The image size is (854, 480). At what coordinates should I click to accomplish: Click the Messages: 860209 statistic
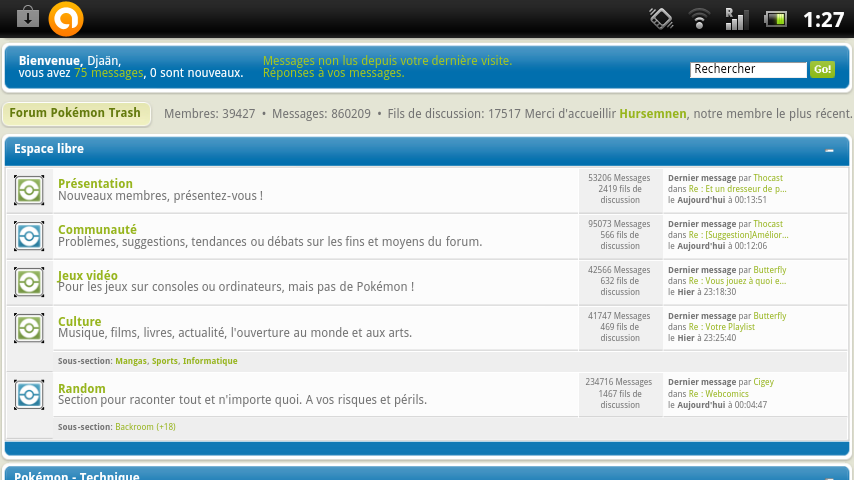(321, 114)
